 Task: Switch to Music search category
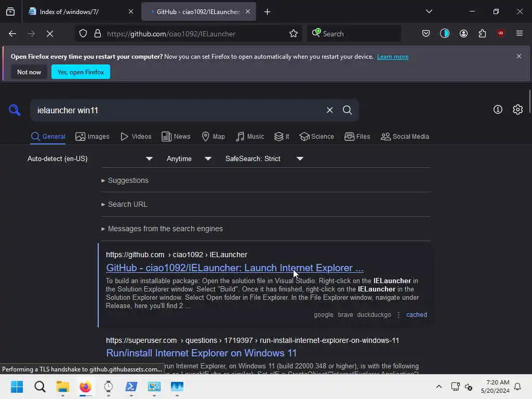click(x=250, y=137)
